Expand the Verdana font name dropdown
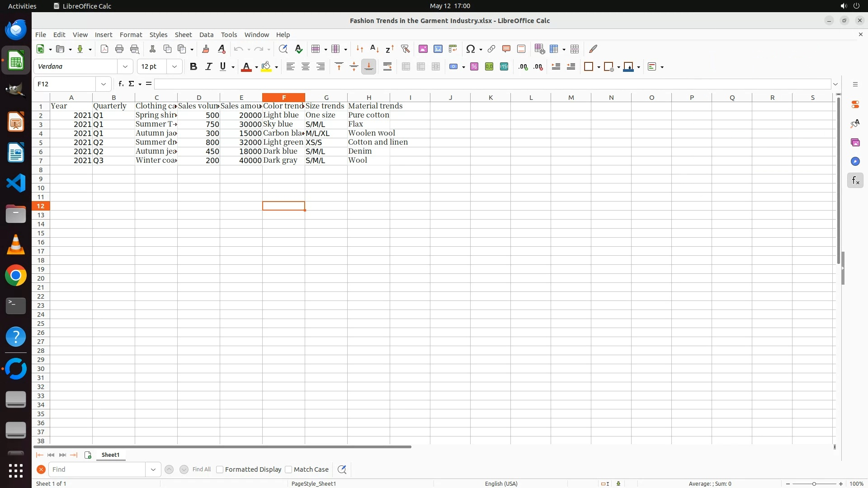The image size is (868, 488). (x=125, y=67)
